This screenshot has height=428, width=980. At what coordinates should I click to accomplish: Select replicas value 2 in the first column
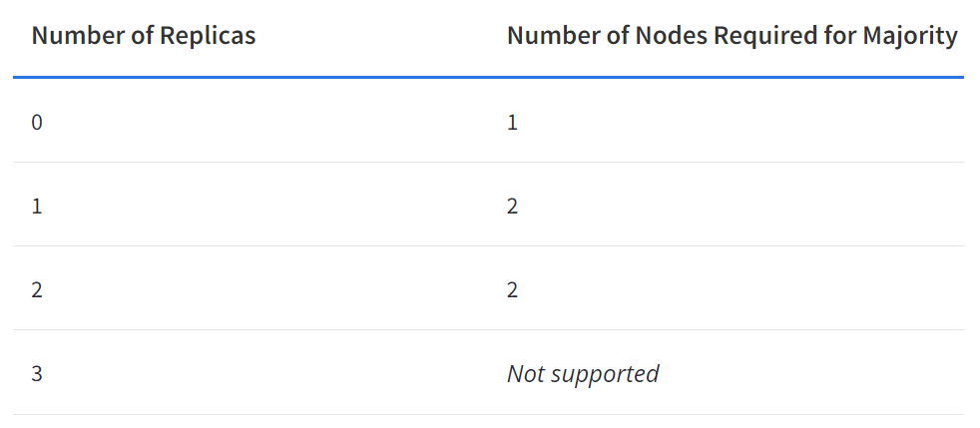click(37, 290)
